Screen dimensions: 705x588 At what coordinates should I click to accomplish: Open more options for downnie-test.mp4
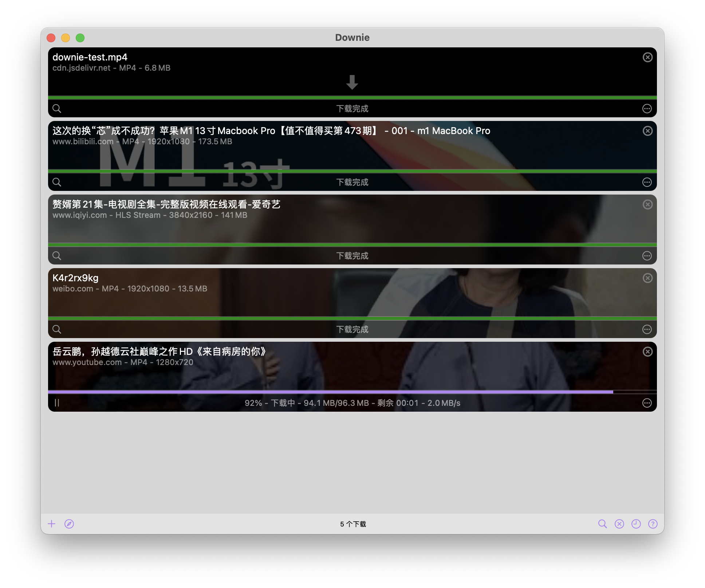[x=647, y=109]
